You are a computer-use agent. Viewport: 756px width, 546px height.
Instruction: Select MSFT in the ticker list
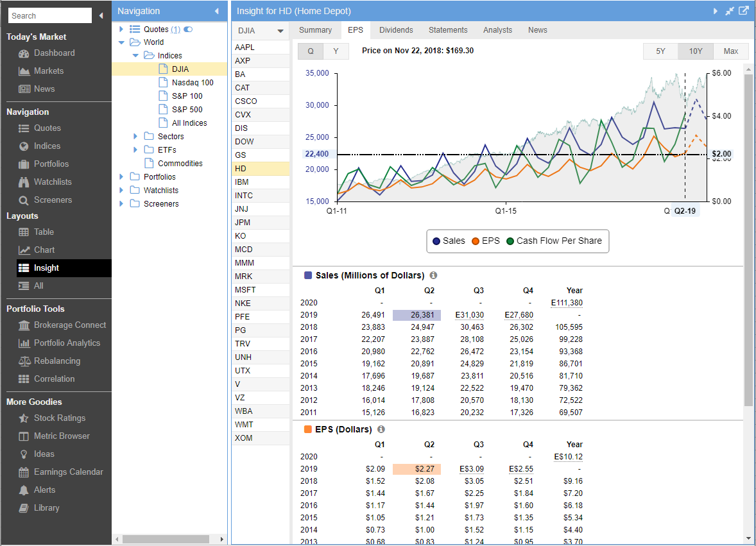[x=245, y=290]
